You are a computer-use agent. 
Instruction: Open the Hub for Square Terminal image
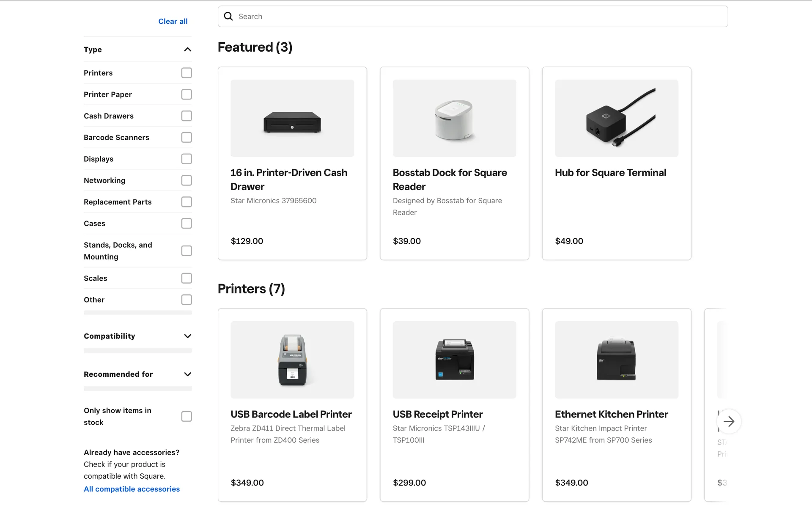click(616, 118)
